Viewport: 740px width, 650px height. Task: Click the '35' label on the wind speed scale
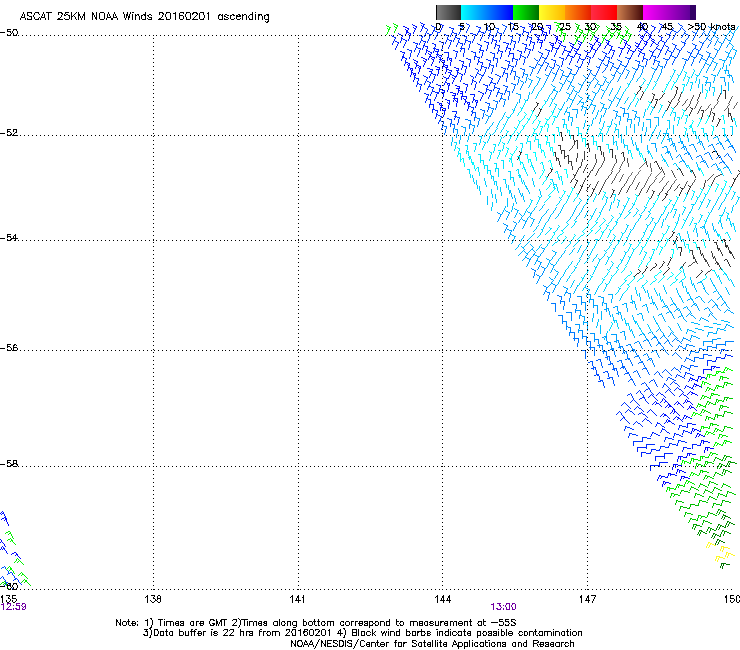pos(616,26)
